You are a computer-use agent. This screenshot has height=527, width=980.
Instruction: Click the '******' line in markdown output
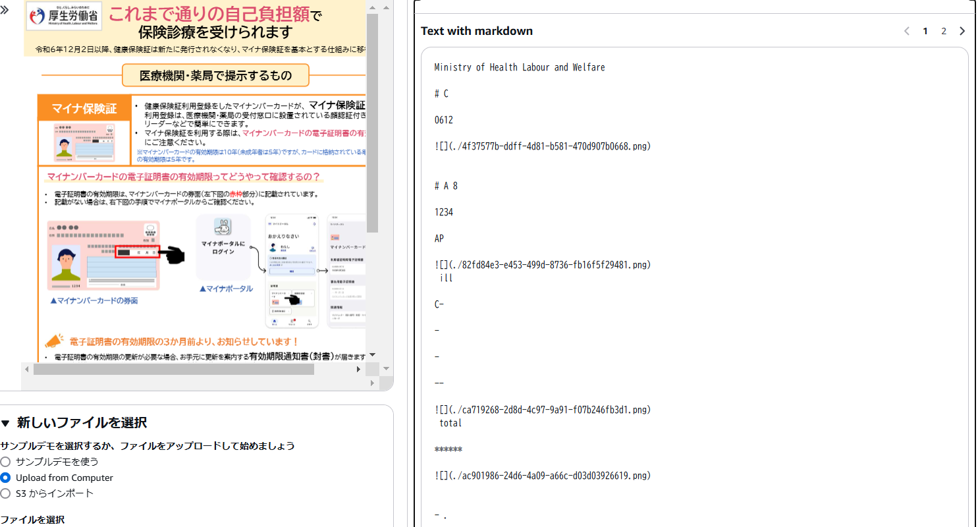tap(449, 449)
